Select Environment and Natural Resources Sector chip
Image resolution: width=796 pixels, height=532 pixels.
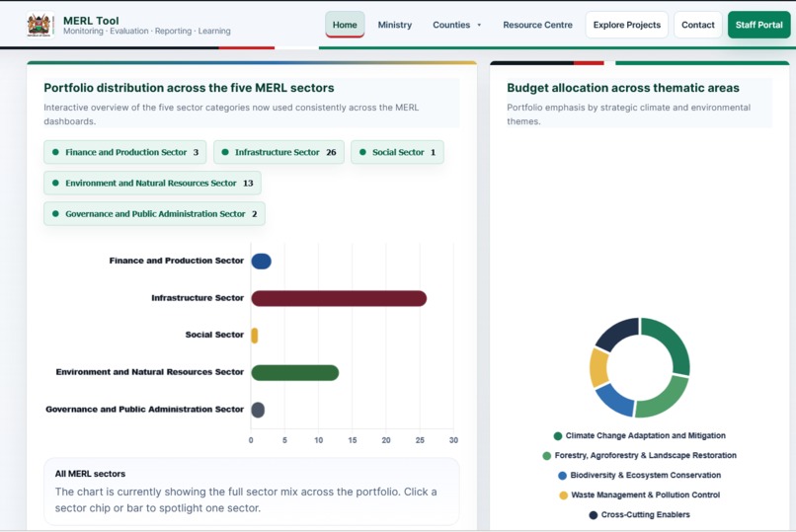click(152, 183)
